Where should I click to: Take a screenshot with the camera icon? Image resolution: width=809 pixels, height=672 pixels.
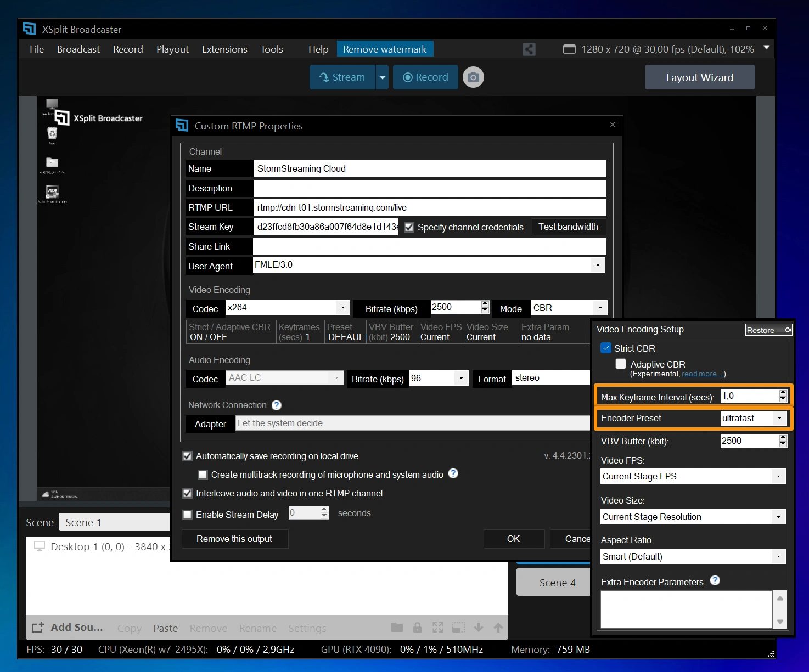473,77
